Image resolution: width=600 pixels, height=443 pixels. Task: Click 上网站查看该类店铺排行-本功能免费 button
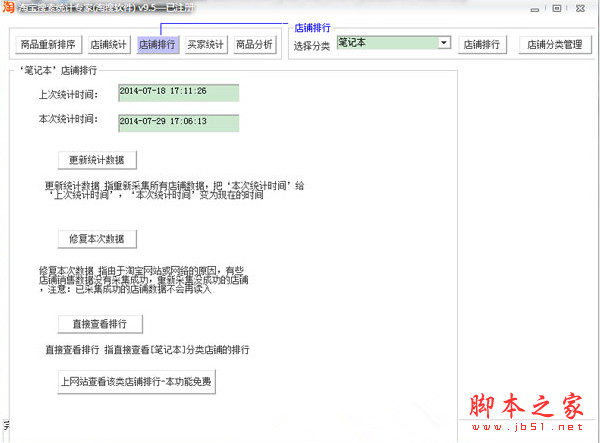tap(137, 381)
